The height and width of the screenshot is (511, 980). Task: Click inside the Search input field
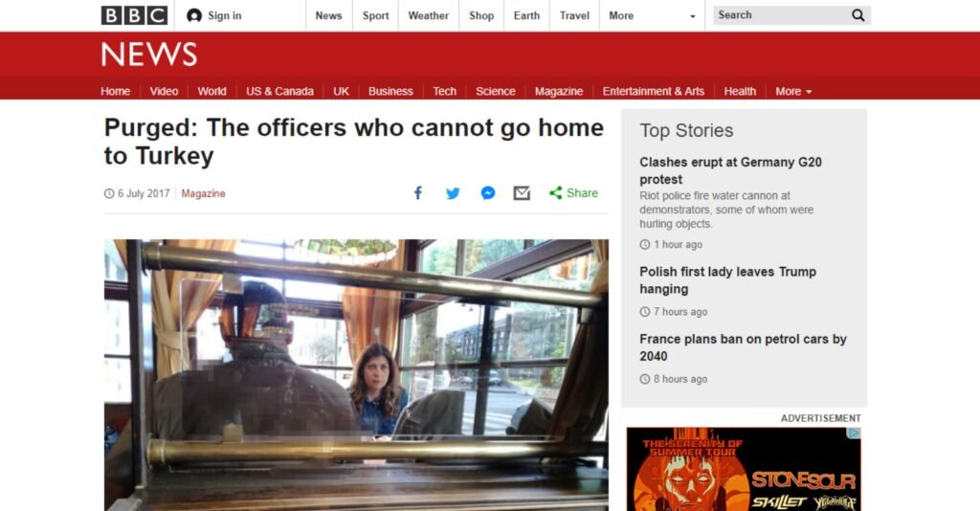pos(781,15)
